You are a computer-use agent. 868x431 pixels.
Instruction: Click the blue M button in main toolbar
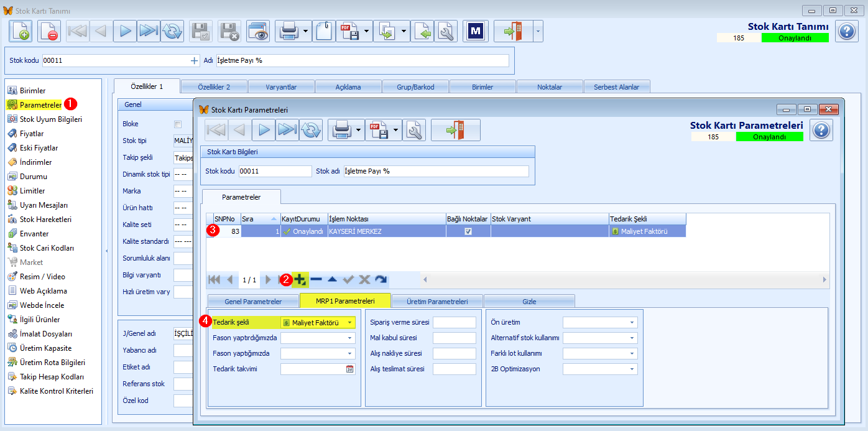[x=476, y=31]
